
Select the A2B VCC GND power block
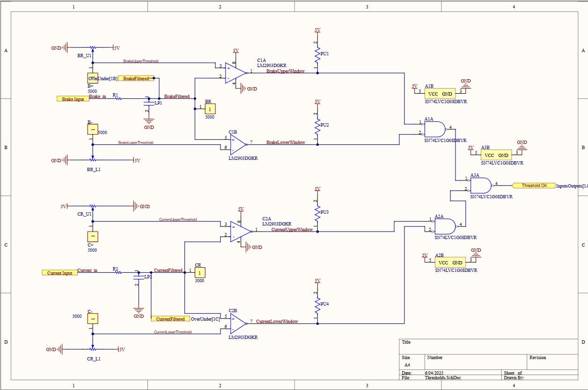click(x=450, y=262)
